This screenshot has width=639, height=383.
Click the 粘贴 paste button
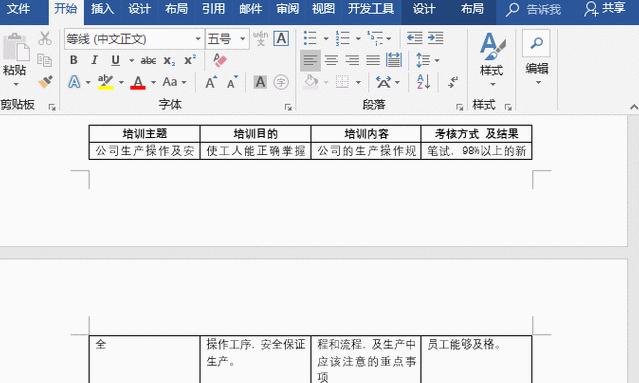15,59
